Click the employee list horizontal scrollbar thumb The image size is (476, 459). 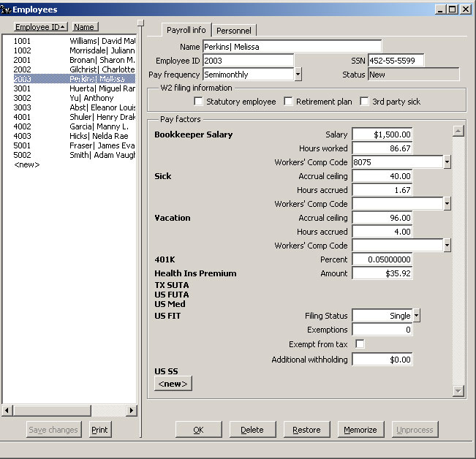click(x=52, y=411)
